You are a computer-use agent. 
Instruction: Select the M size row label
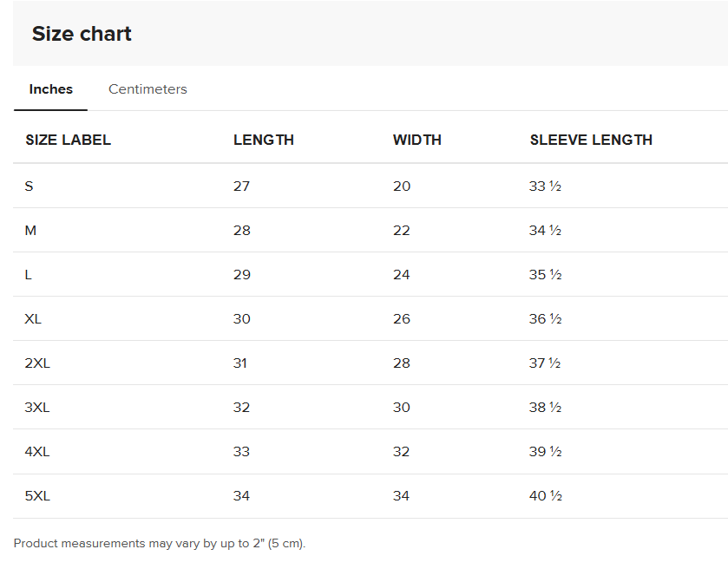pos(30,231)
